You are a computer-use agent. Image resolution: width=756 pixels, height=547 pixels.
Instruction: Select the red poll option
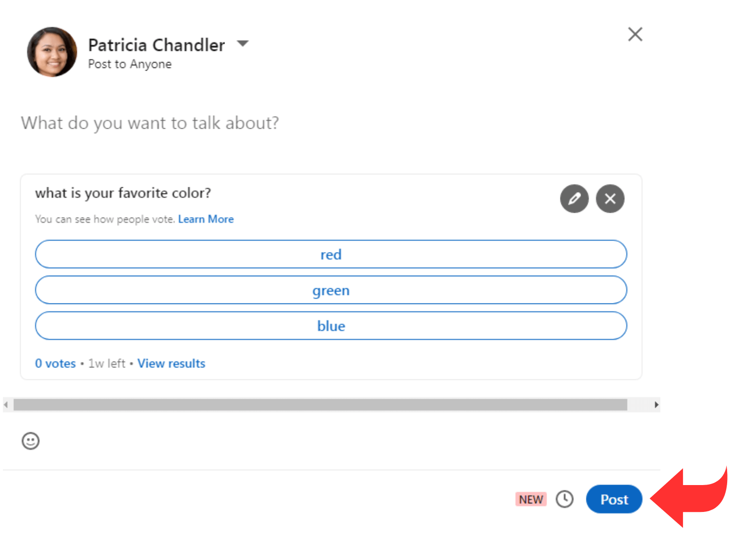coord(331,255)
